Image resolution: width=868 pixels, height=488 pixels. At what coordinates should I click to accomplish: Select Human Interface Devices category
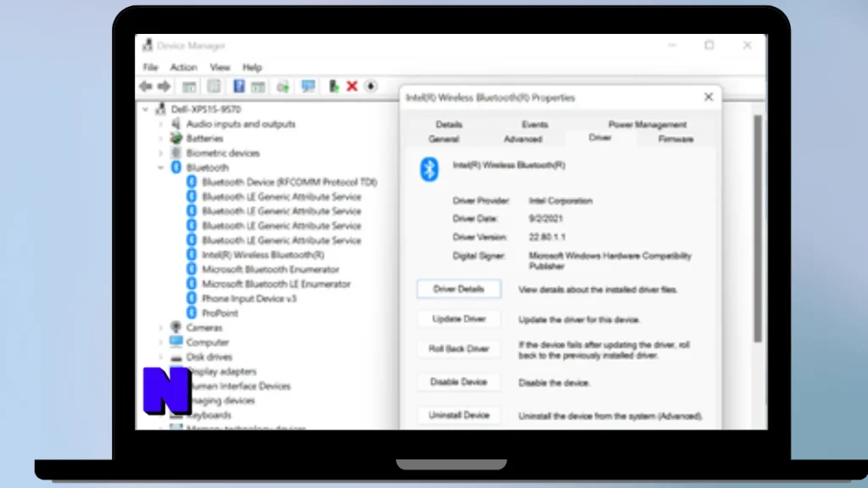click(x=241, y=386)
